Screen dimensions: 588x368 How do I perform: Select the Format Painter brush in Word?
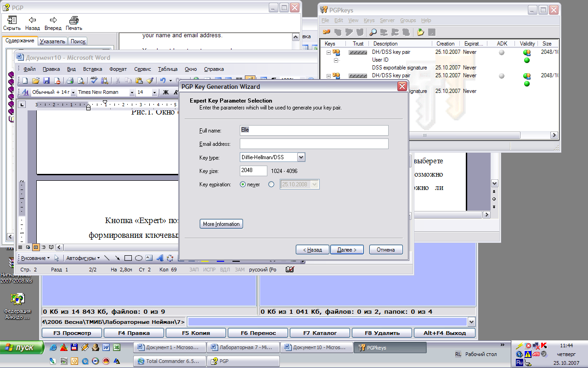pyautogui.click(x=150, y=81)
